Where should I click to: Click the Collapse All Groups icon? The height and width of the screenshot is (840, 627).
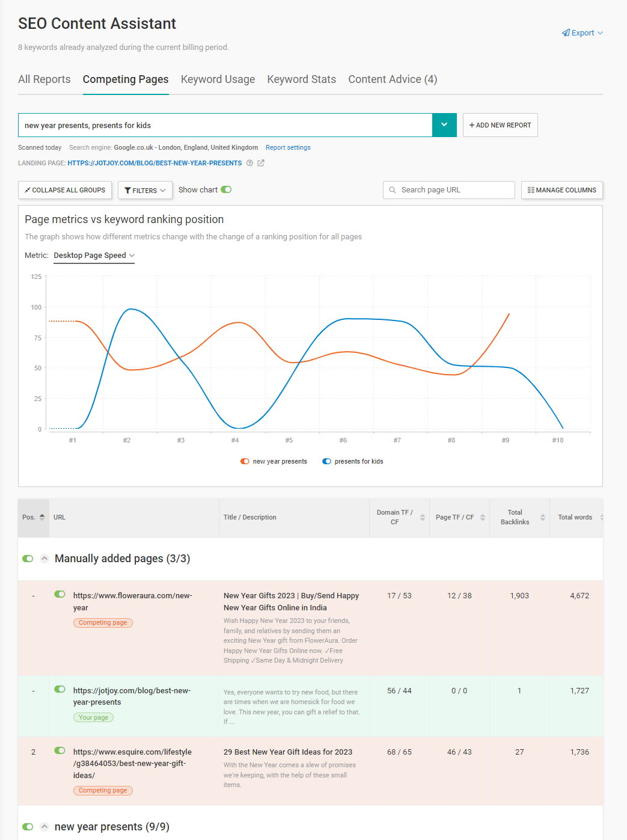(28, 190)
